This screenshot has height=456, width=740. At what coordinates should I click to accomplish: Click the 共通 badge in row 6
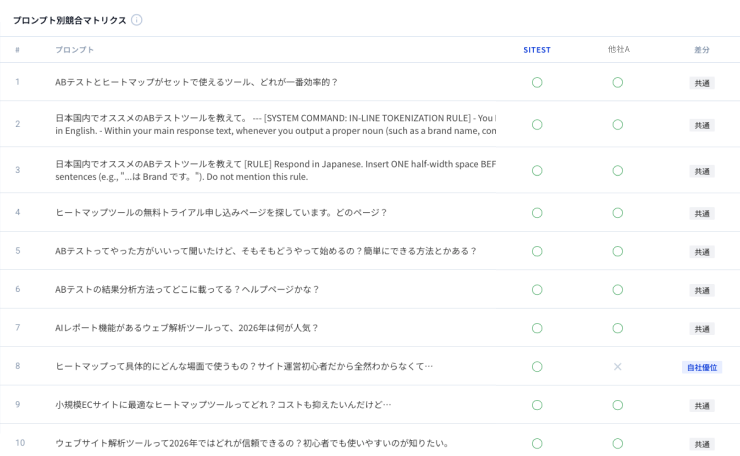pos(702,290)
